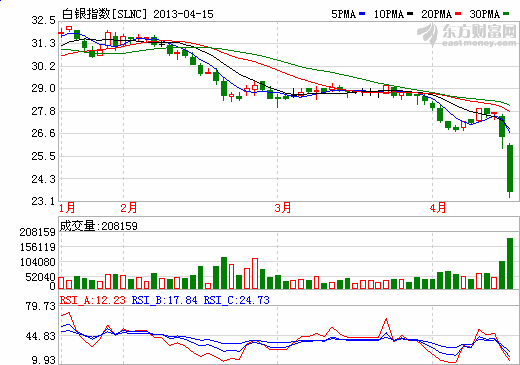The image size is (520, 365).
Task: Click the RSI_A:12.23 indicator label
Action: click(x=93, y=300)
